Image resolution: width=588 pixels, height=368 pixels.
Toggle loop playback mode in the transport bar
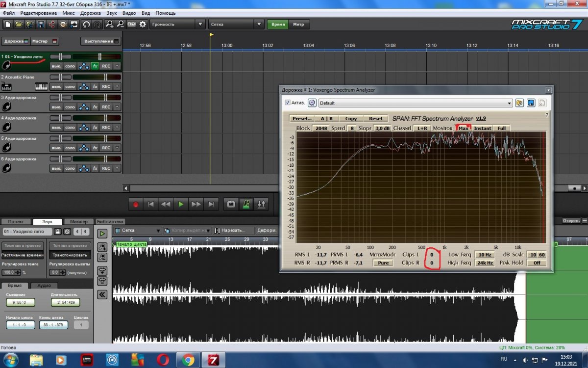(230, 204)
